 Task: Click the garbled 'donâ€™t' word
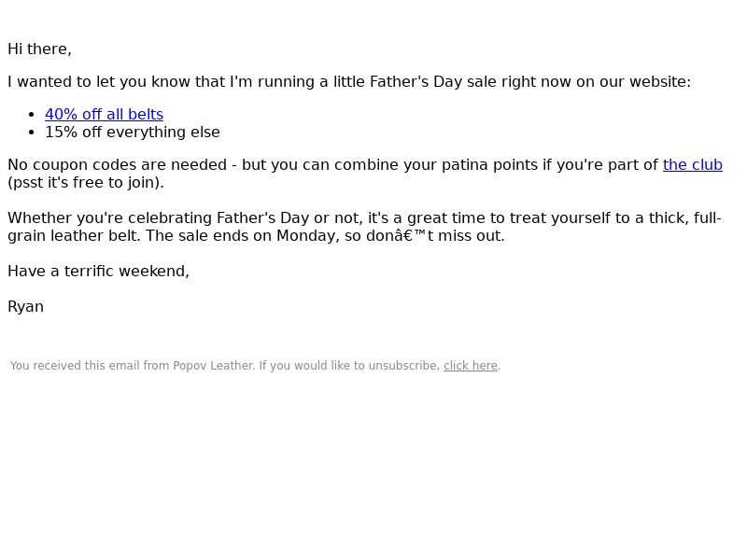[x=400, y=236]
